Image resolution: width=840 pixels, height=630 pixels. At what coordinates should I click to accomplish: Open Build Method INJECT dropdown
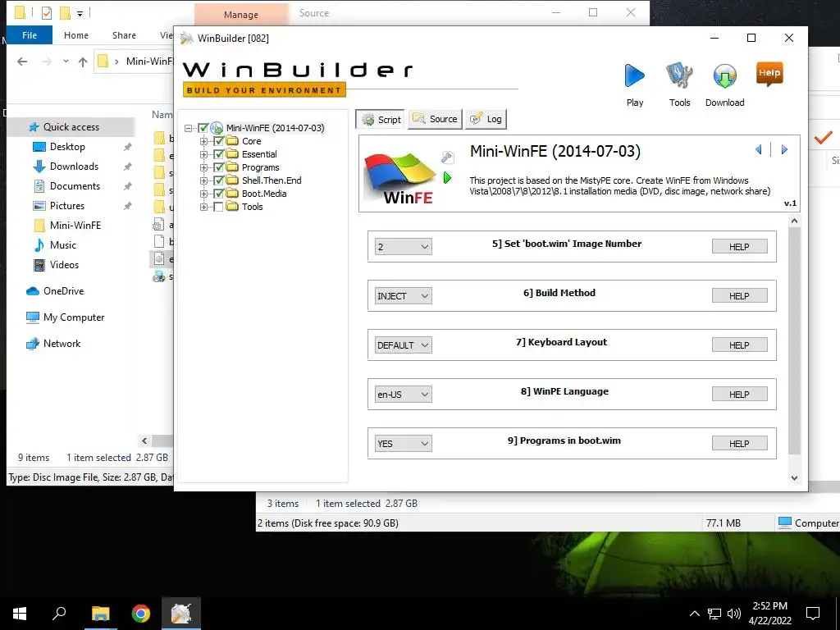(x=404, y=296)
